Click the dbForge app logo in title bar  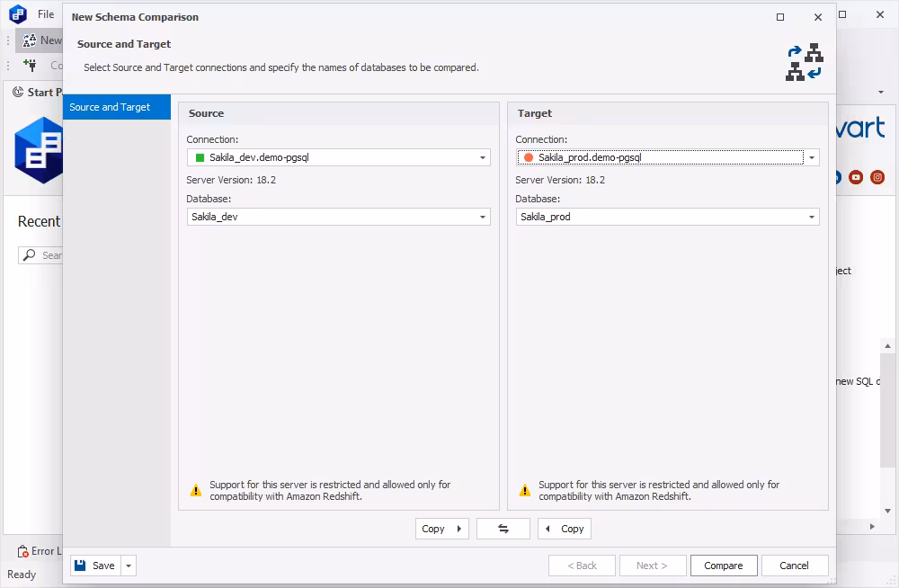click(18, 13)
